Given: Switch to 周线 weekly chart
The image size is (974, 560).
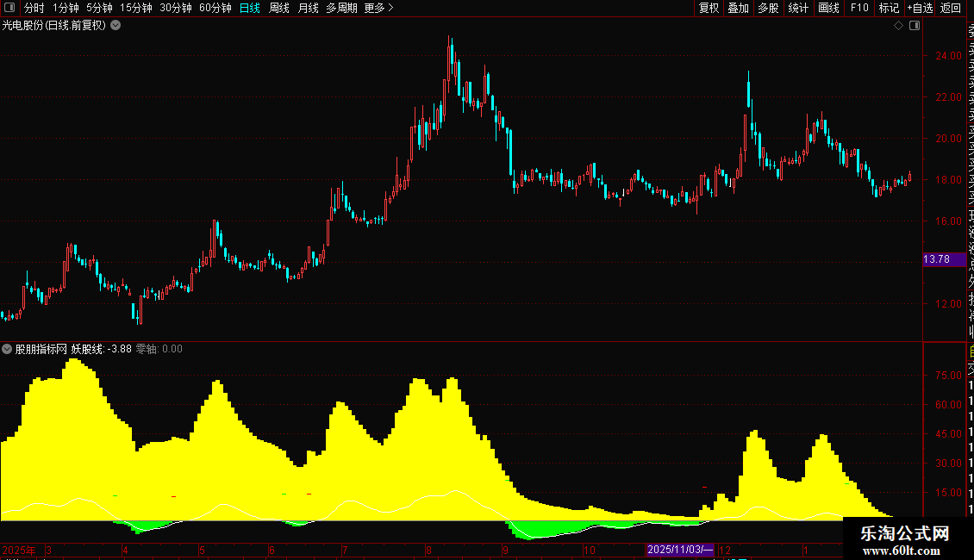Looking at the screenshot, I should pyautogui.click(x=279, y=8).
